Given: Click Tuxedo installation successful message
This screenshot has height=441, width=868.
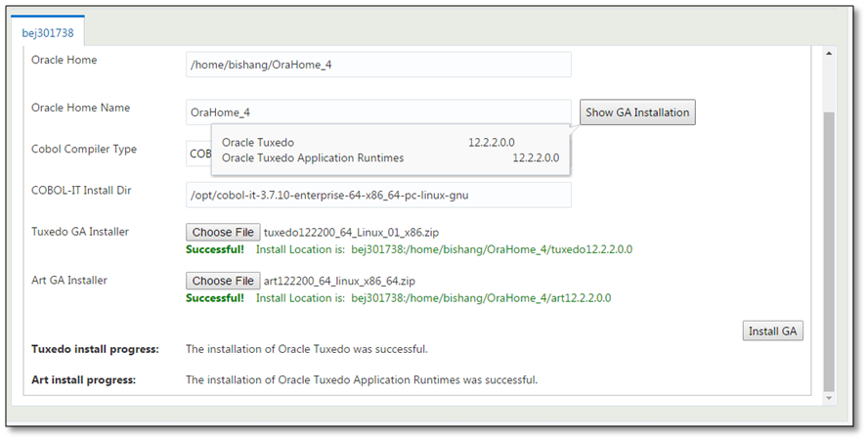Looking at the screenshot, I should tap(307, 349).
